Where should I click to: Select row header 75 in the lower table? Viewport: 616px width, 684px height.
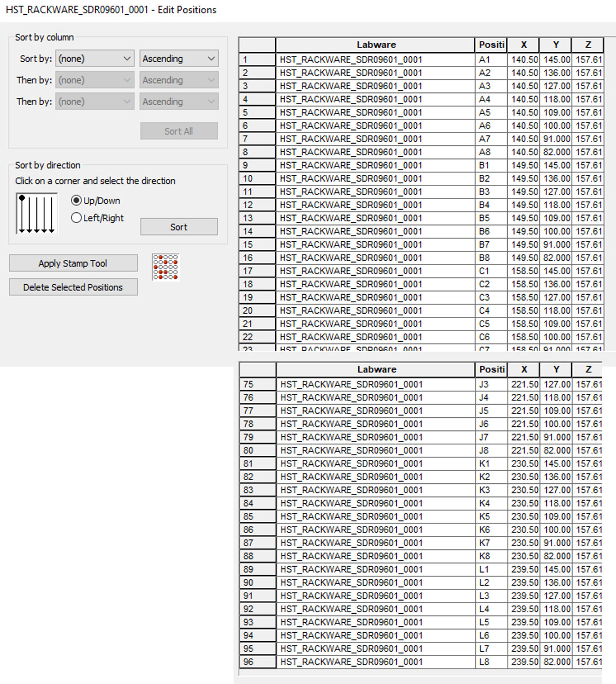tap(258, 385)
